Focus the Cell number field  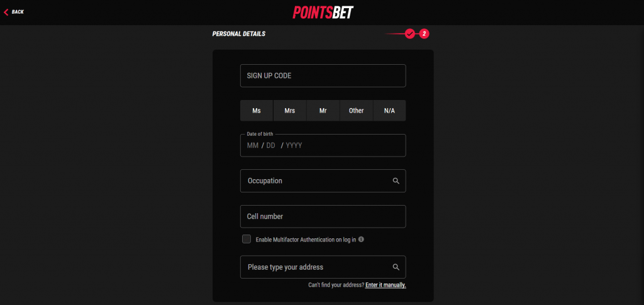point(323,216)
